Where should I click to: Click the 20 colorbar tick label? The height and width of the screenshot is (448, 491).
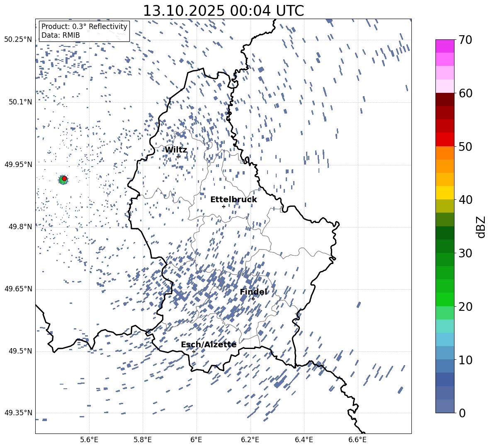pyautogui.click(x=465, y=306)
